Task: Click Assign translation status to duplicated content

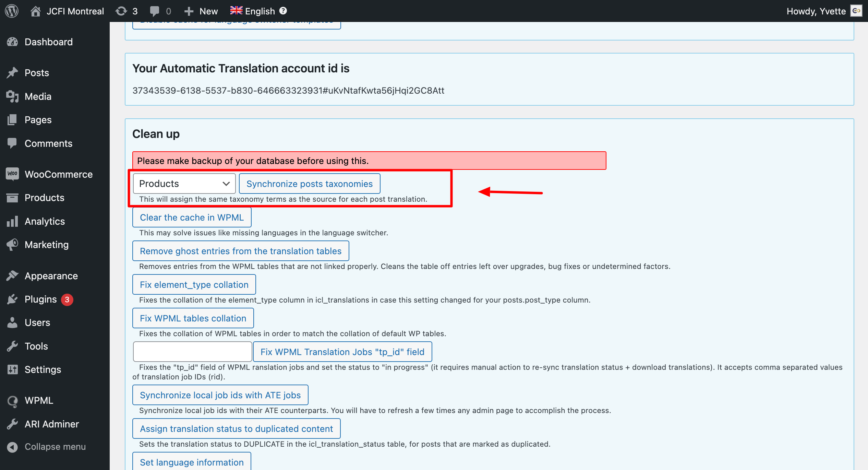Action: pos(237,428)
